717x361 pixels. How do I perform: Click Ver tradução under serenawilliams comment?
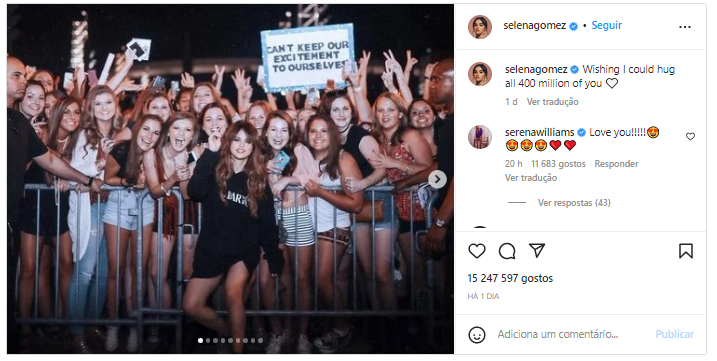pos(531,178)
